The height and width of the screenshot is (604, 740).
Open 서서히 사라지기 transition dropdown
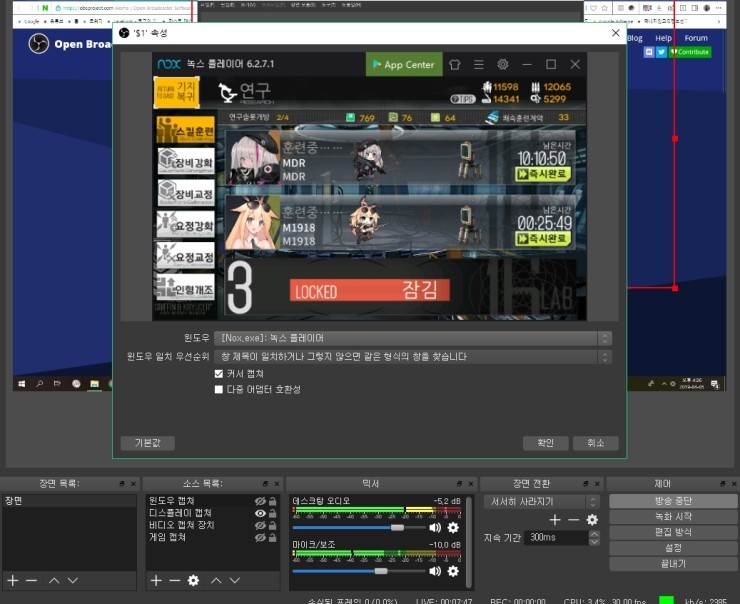coord(542,502)
